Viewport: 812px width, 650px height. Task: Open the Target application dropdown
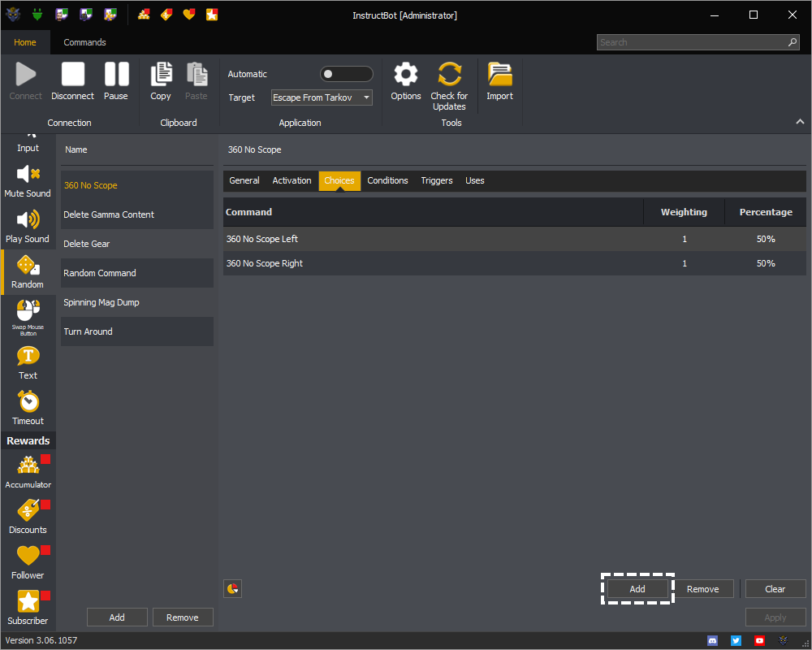322,97
